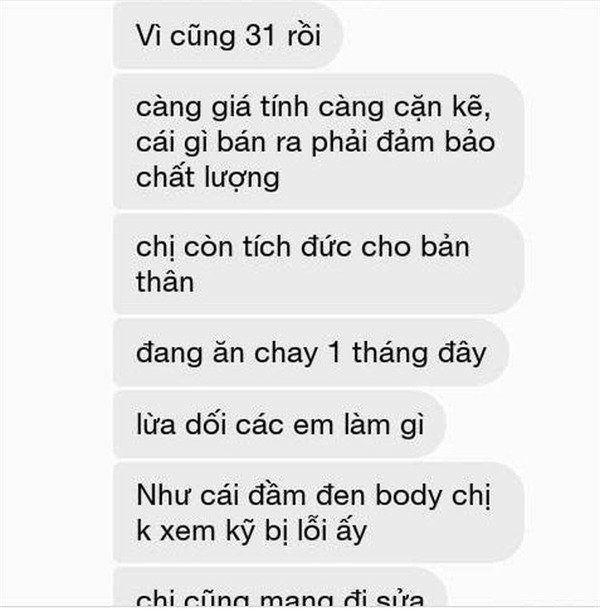Viewport: 600px width, 609px height.
Task: Click the line "k xem kỹ bị lỗi ấy"
Action: click(x=252, y=531)
